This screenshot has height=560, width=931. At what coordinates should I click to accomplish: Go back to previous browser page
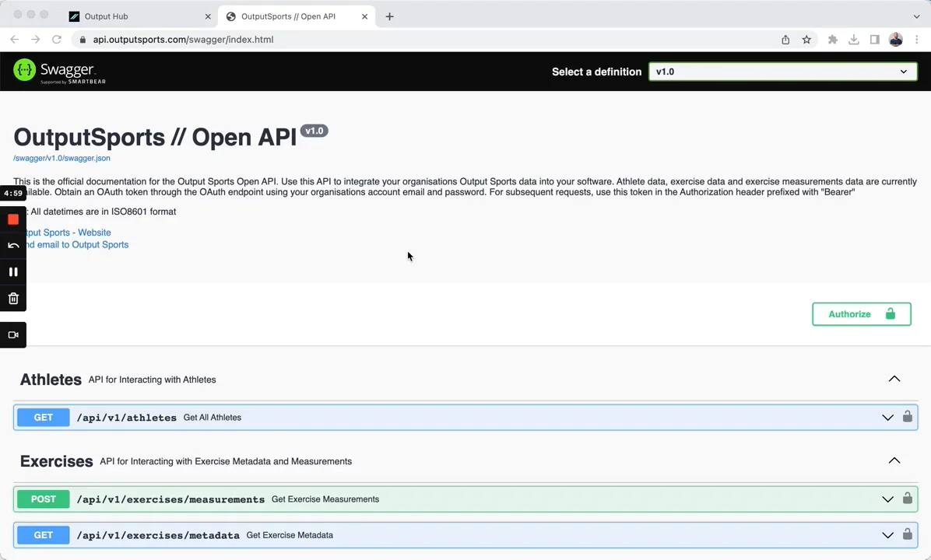tap(15, 40)
